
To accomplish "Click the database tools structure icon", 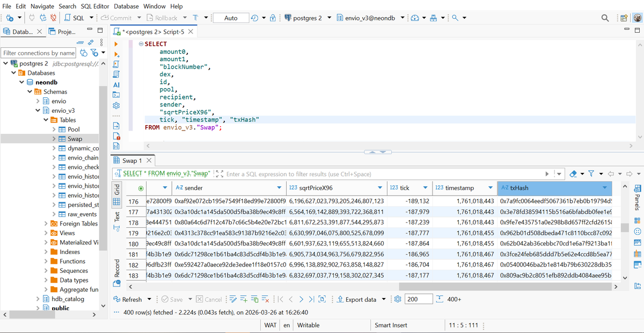I will (x=434, y=18).
